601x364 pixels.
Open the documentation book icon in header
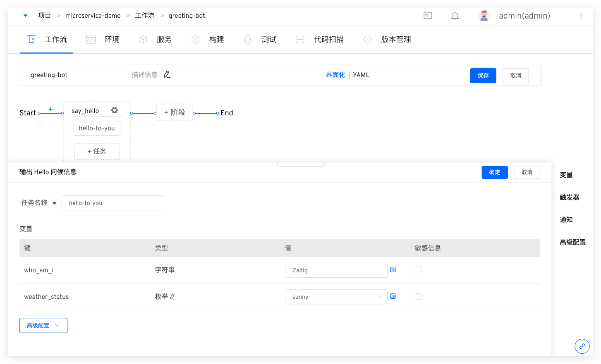point(428,16)
